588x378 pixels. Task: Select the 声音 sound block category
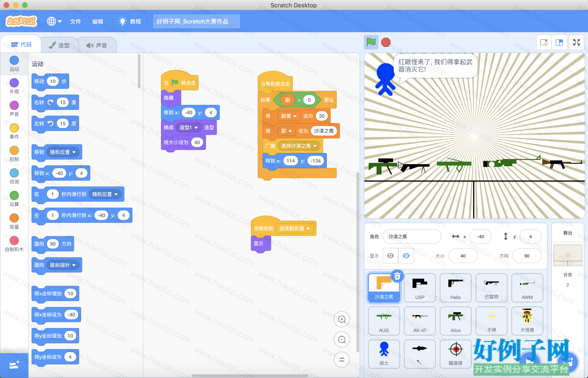click(14, 109)
